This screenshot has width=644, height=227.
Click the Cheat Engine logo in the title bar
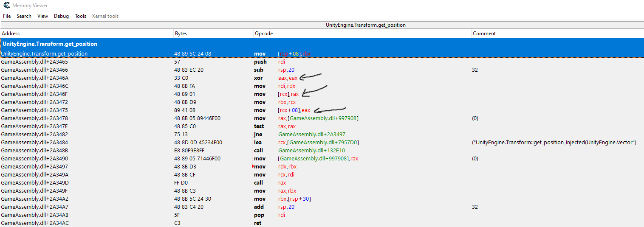(x=7, y=6)
